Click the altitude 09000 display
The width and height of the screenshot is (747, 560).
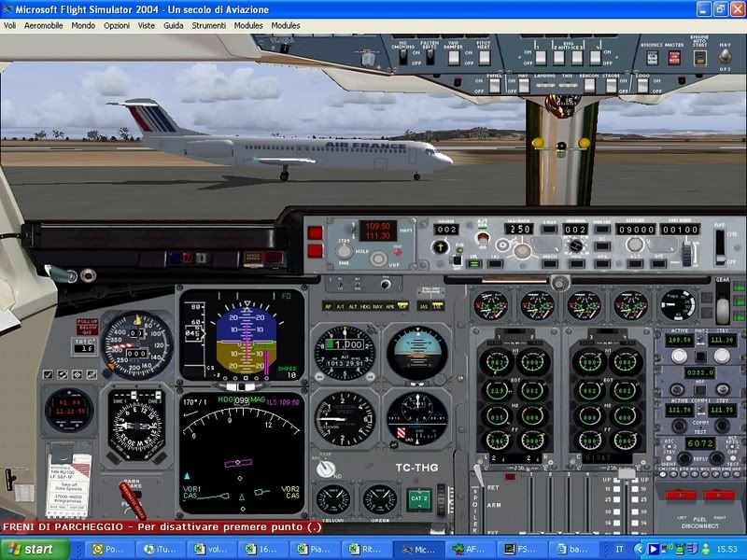click(636, 230)
